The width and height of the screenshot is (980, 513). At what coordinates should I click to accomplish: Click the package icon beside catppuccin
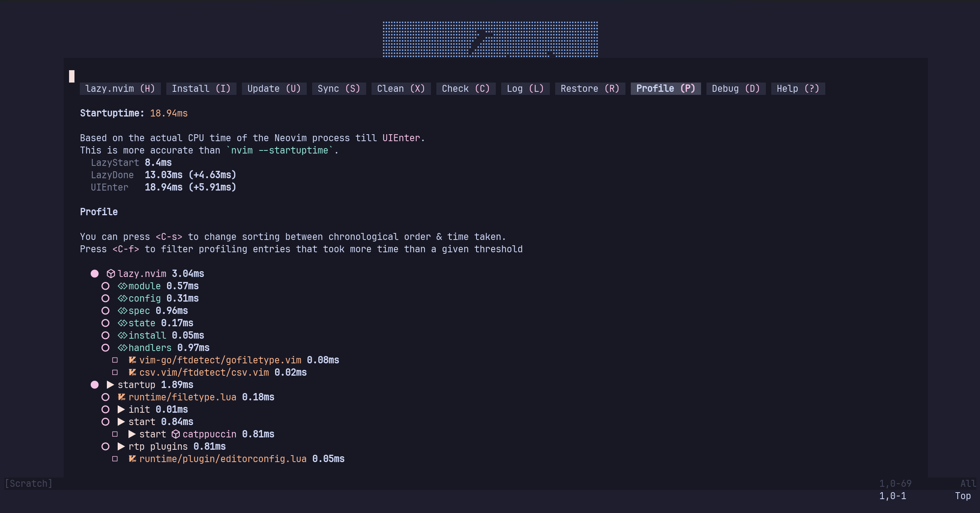click(176, 434)
